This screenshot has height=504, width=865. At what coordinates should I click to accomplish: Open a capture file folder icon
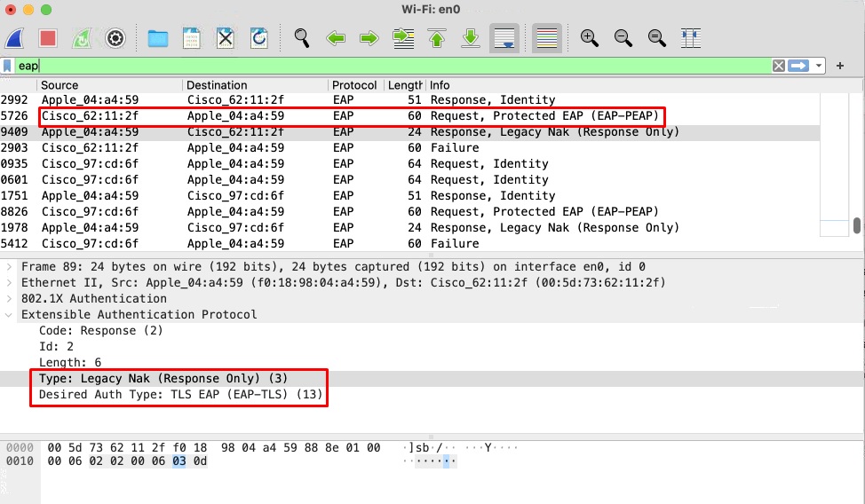click(158, 38)
